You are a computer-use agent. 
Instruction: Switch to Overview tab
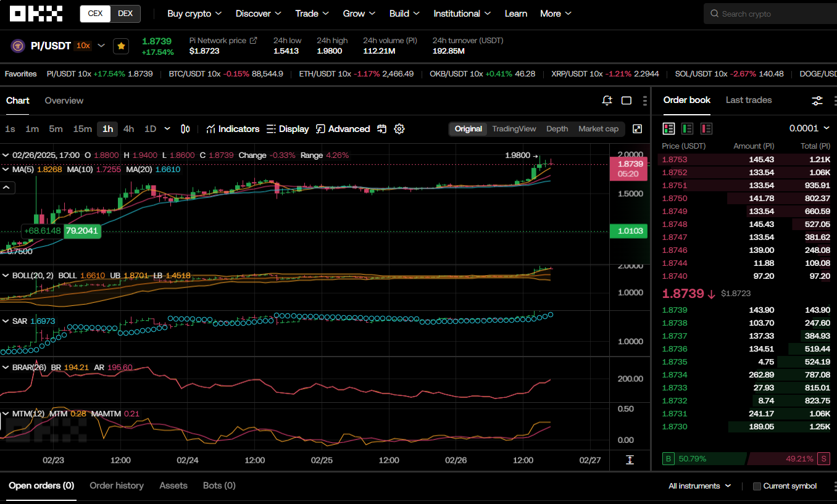tap(64, 101)
